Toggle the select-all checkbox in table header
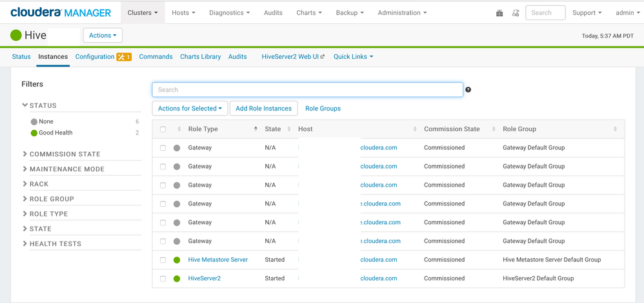The image size is (644, 303). tap(163, 129)
